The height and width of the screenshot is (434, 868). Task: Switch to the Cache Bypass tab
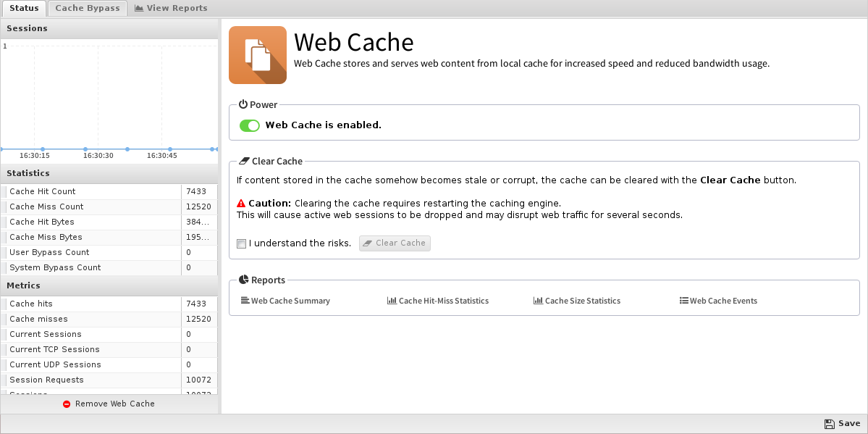pyautogui.click(x=88, y=8)
